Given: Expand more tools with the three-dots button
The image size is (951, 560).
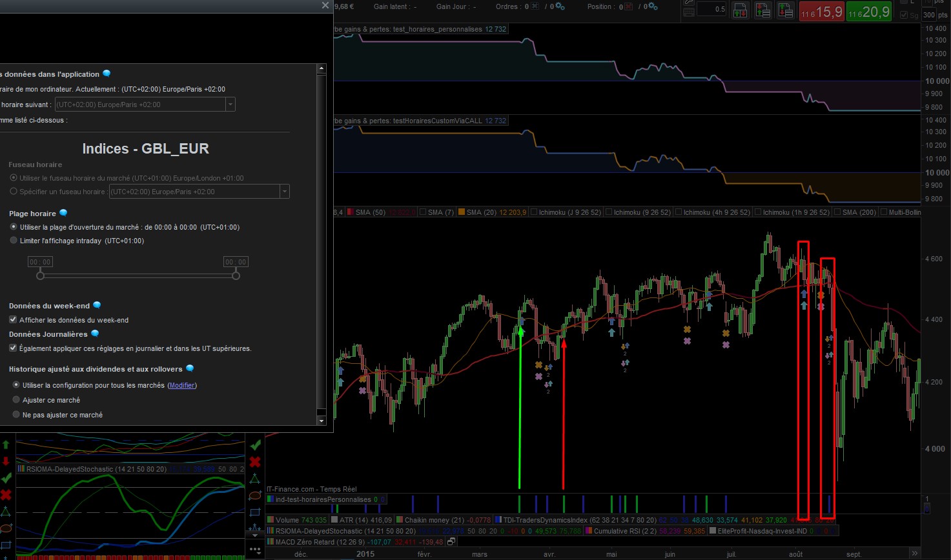Looking at the screenshot, I should click(255, 550).
